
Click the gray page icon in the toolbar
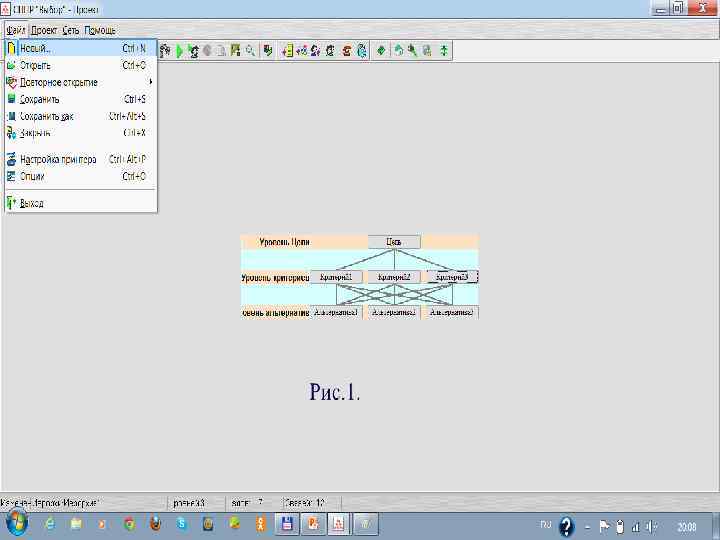tap(221, 51)
